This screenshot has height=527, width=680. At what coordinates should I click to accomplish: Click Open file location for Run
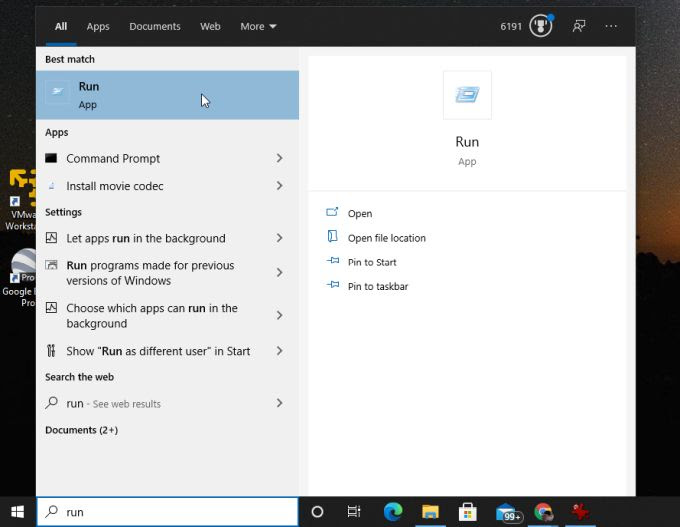click(386, 238)
